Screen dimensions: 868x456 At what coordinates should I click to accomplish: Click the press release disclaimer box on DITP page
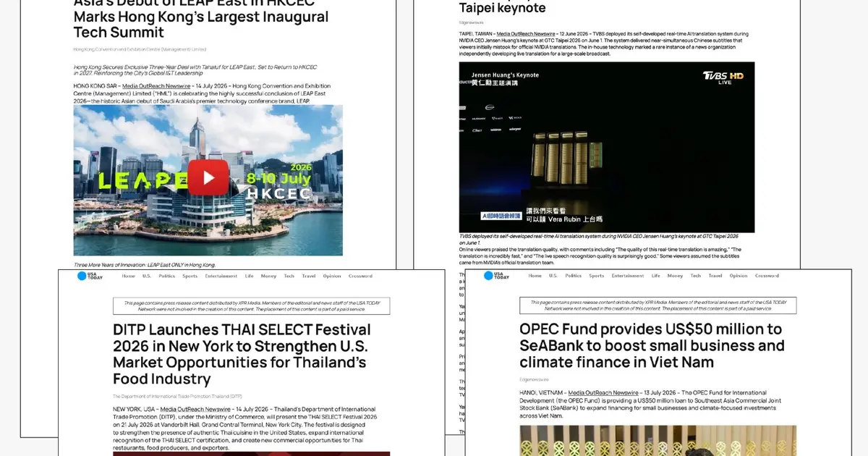(x=252, y=305)
